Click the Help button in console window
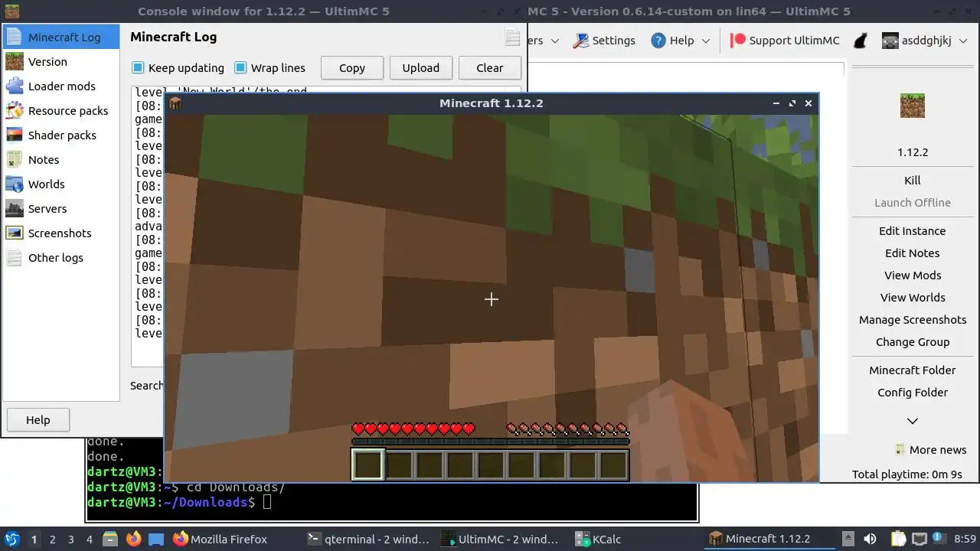 coord(38,420)
